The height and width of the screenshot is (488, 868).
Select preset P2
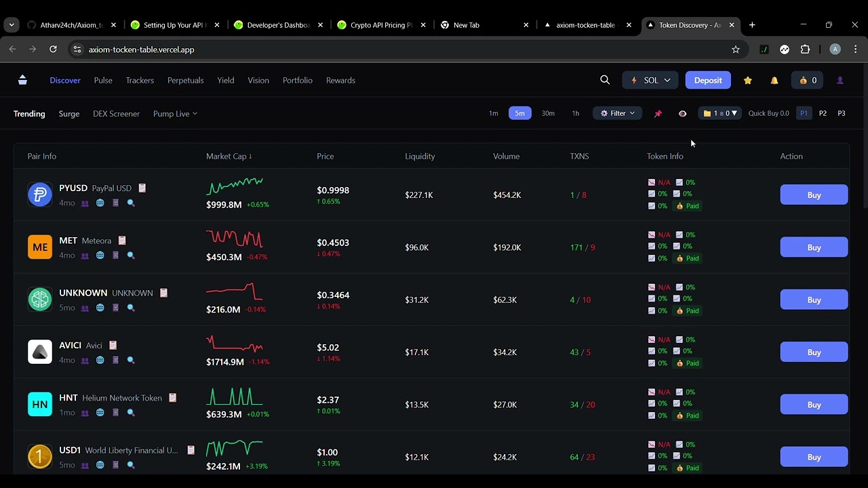pos(823,113)
